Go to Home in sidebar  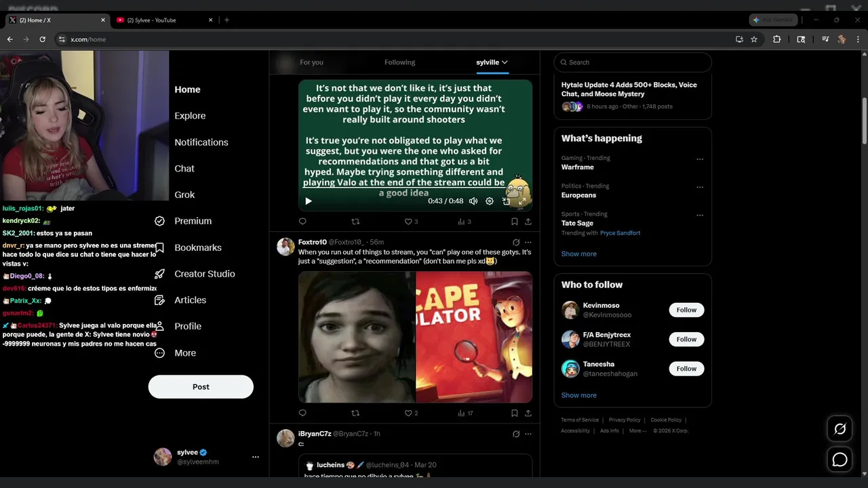tap(187, 89)
